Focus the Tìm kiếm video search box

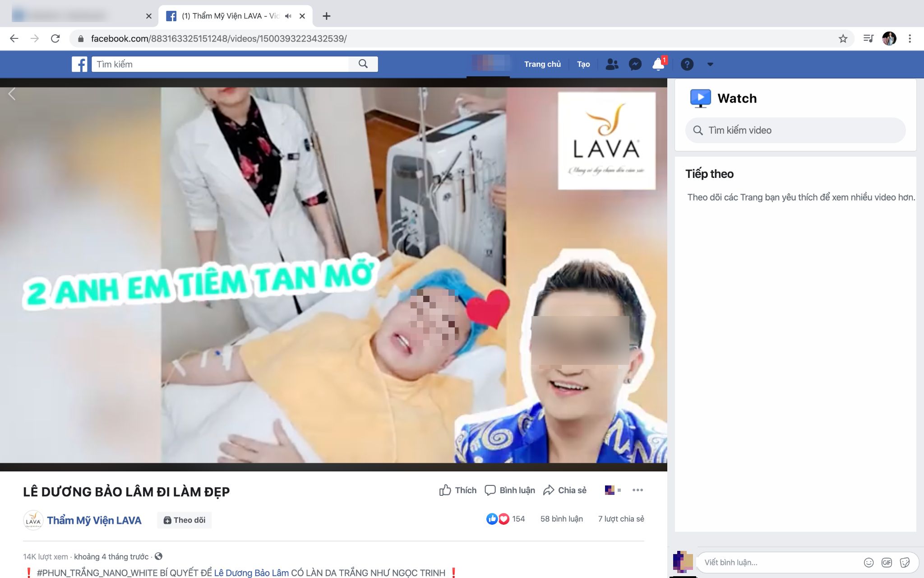795,131
